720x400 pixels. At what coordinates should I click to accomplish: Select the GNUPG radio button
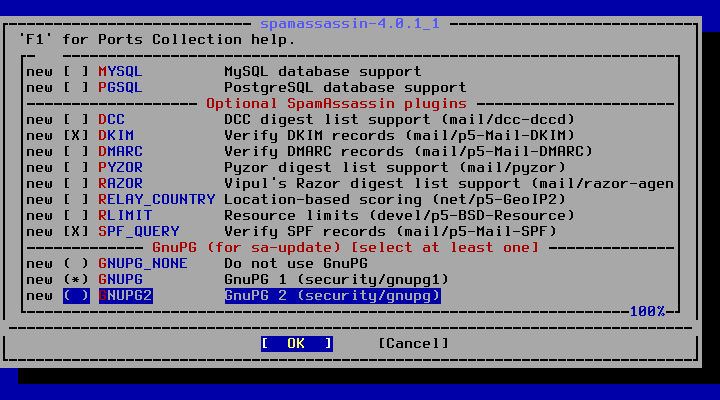76,280
